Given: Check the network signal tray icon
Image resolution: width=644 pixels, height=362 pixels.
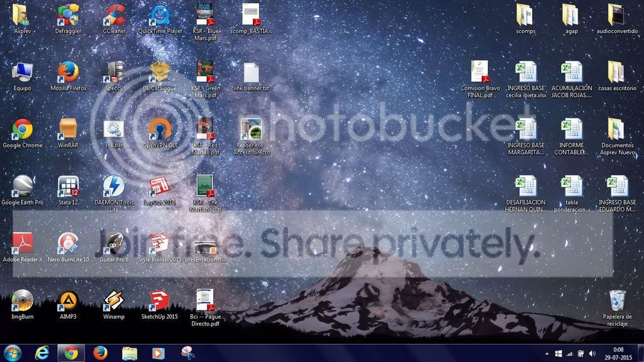Looking at the screenshot, I should pos(570,354).
